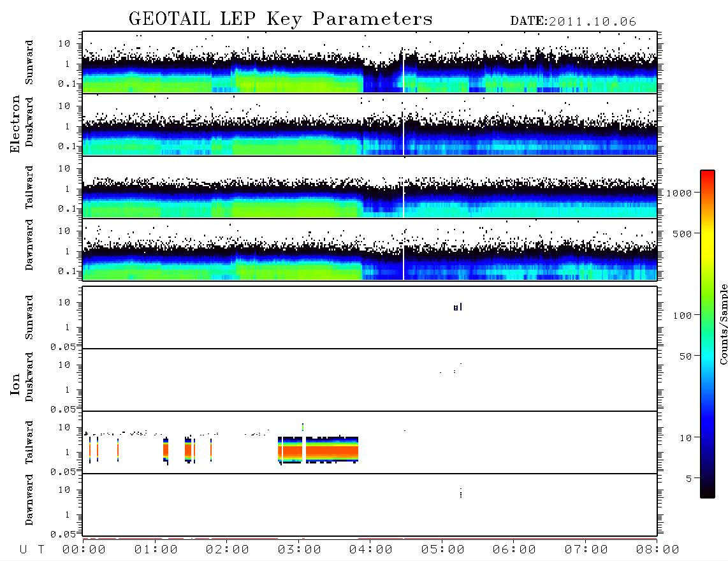728x561 pixels.
Task: Click the "1000" tick on the colorbar
Action: click(680, 193)
